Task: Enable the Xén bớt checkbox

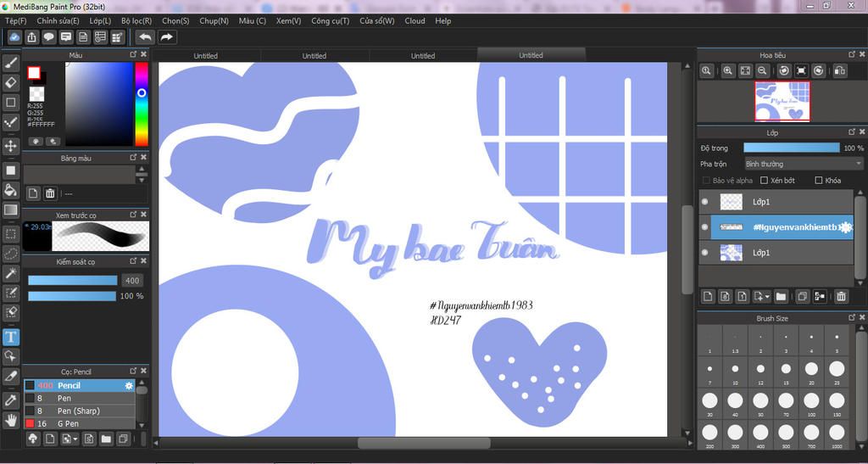Action: coord(765,181)
